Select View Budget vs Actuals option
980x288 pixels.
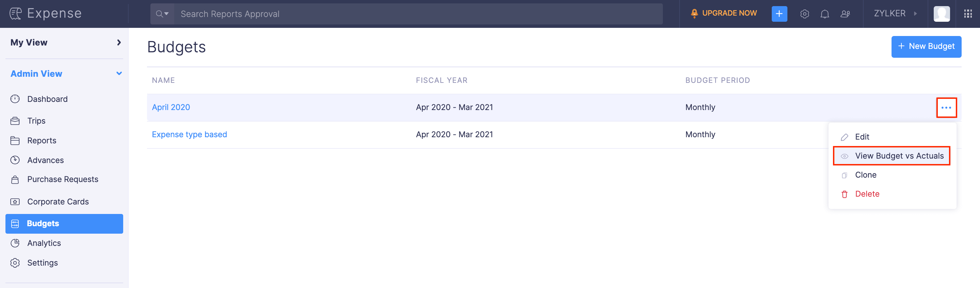[x=899, y=156]
